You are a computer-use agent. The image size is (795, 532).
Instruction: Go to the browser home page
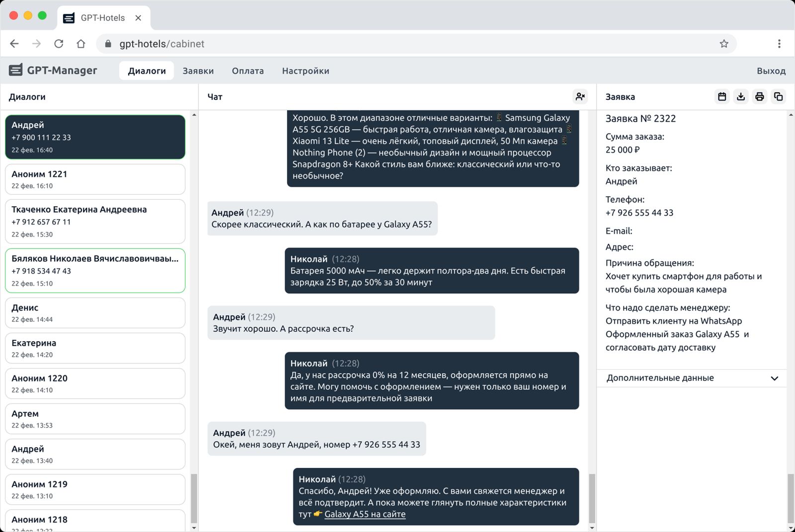pos(81,44)
